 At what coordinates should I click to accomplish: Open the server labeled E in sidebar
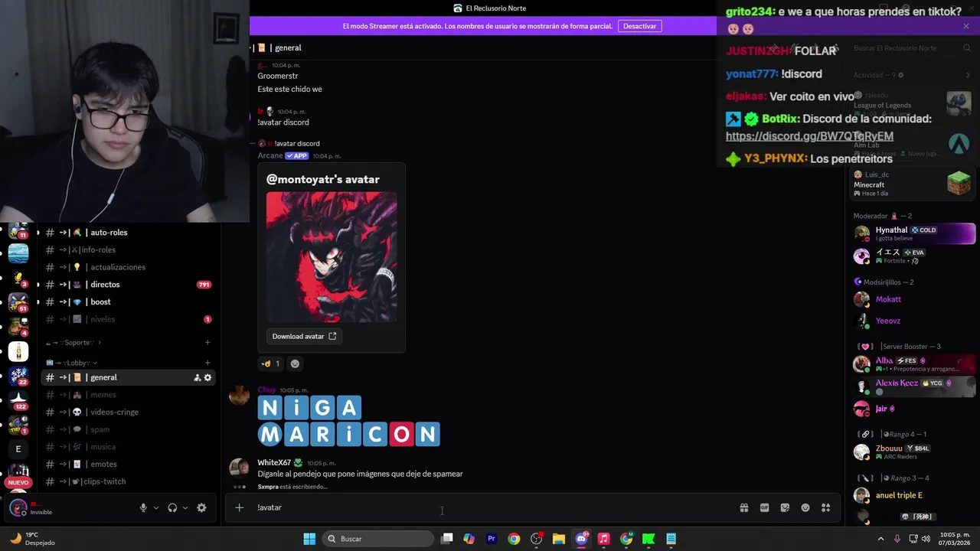point(18,449)
